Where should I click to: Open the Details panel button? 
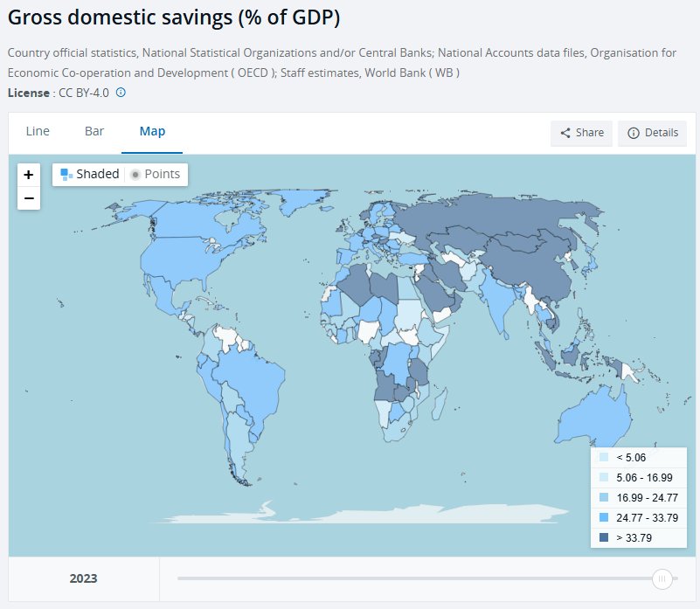point(652,133)
